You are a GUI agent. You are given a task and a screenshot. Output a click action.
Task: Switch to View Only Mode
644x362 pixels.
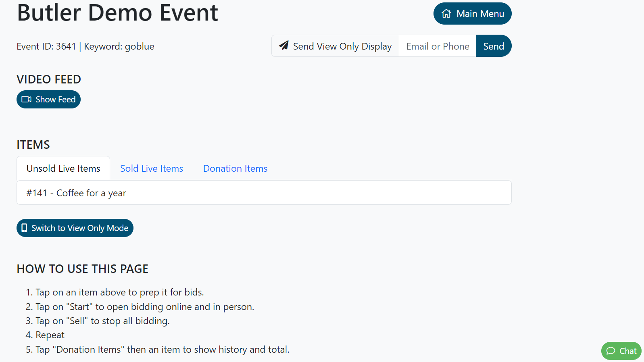(x=75, y=228)
